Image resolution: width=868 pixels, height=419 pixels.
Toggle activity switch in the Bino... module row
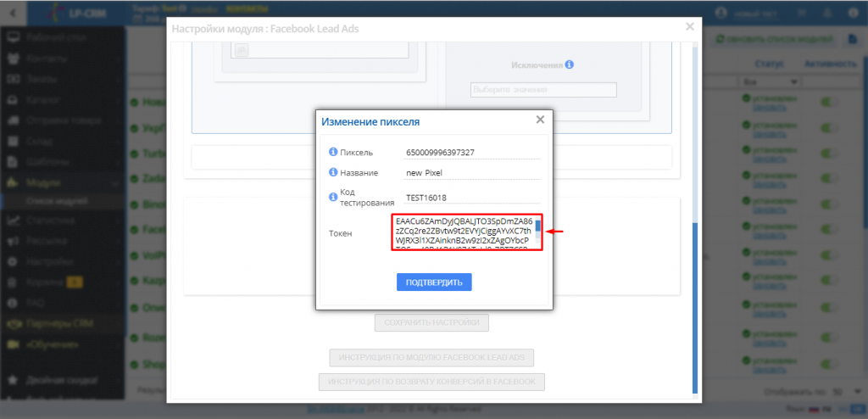[829, 205]
